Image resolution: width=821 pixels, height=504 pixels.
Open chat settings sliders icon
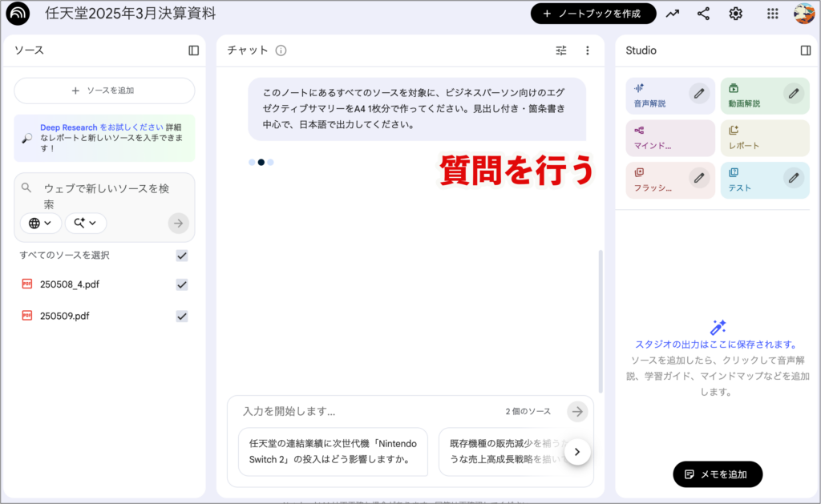coord(561,50)
